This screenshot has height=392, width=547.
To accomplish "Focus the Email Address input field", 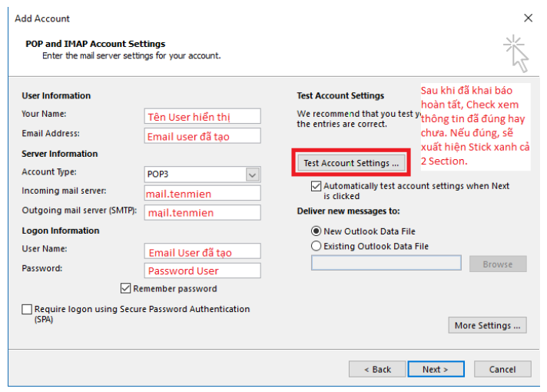I will pyautogui.click(x=203, y=136).
